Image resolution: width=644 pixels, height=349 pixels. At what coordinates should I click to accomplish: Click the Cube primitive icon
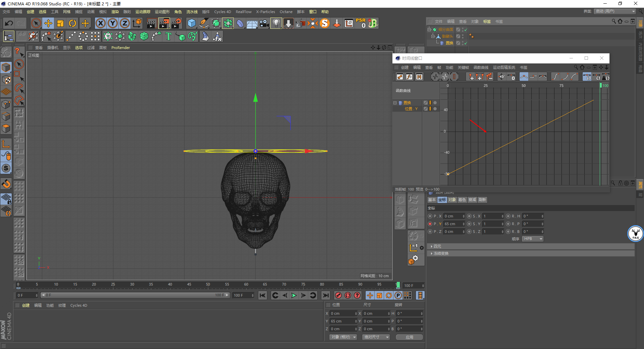[x=192, y=23]
